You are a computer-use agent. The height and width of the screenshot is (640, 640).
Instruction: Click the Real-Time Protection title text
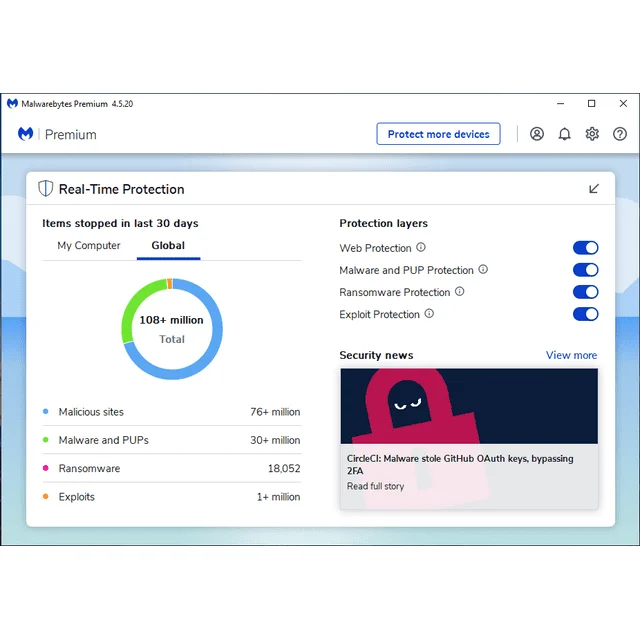pos(122,189)
